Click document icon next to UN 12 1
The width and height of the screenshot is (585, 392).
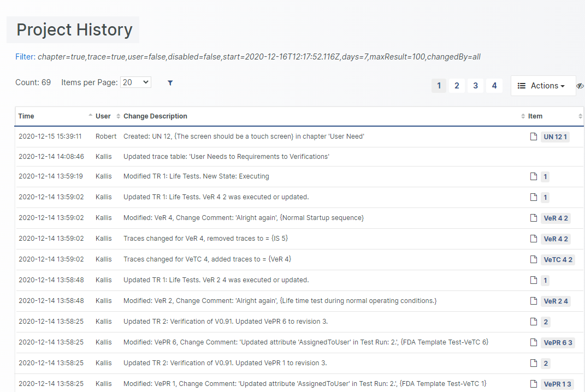click(534, 136)
